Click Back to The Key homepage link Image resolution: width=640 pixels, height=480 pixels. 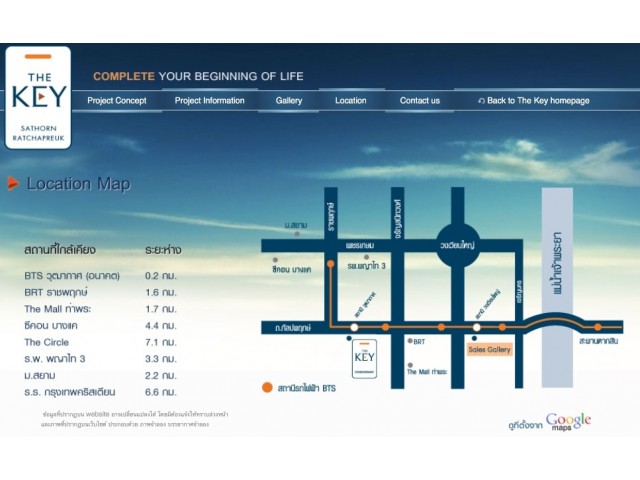[538, 101]
